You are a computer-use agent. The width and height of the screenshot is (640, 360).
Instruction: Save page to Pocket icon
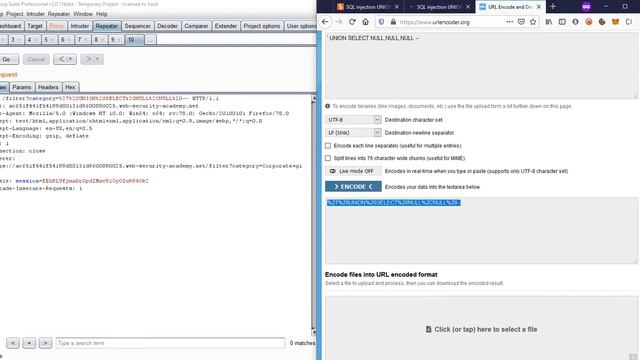pyautogui.click(x=521, y=22)
